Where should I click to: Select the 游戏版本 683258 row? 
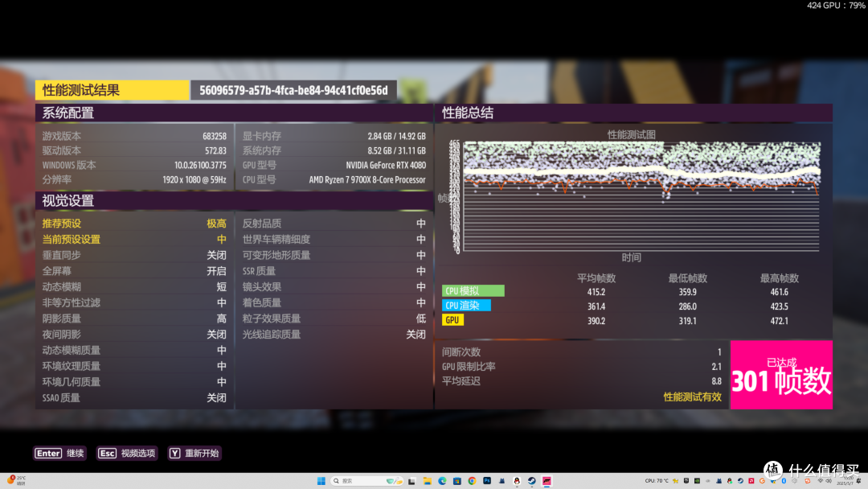pyautogui.click(x=134, y=136)
